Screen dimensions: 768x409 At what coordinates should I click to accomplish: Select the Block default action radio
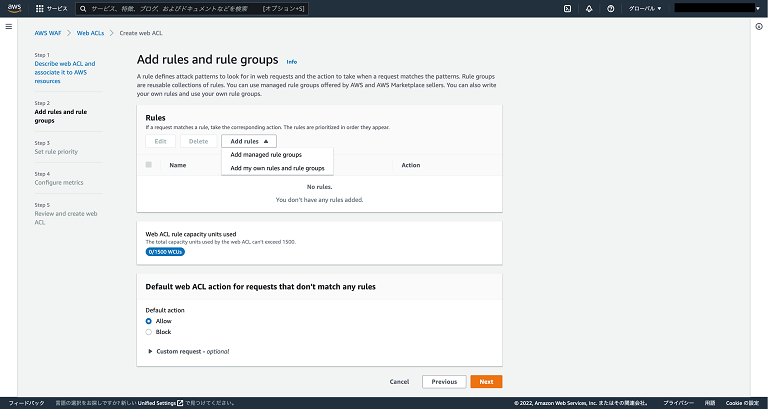coord(149,331)
